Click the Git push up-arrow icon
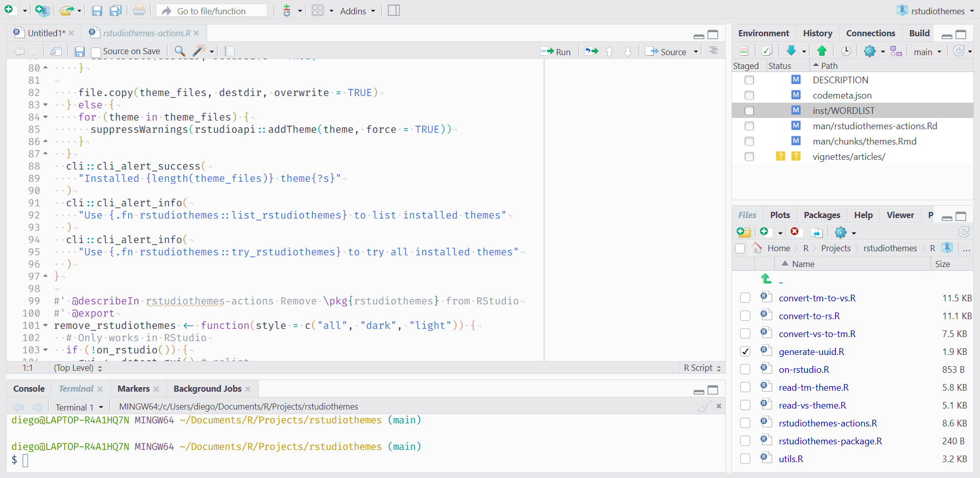980x478 pixels. 822,51
